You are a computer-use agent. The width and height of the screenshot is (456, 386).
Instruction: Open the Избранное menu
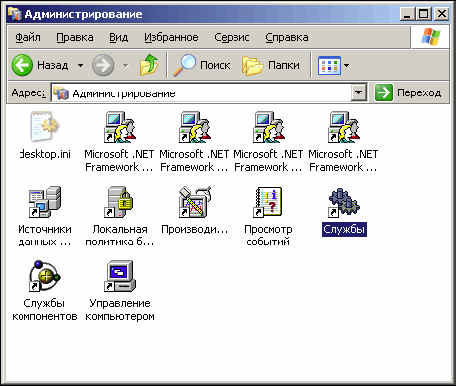pos(171,37)
